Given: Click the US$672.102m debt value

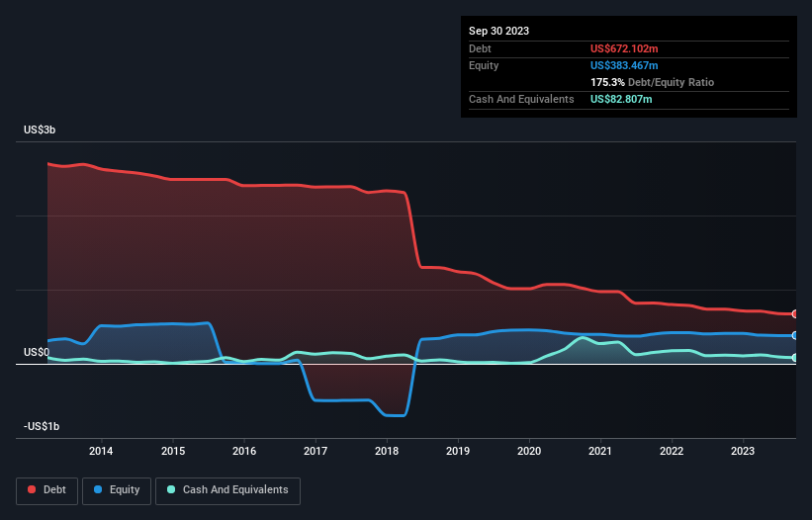Looking at the screenshot, I should pos(624,48).
